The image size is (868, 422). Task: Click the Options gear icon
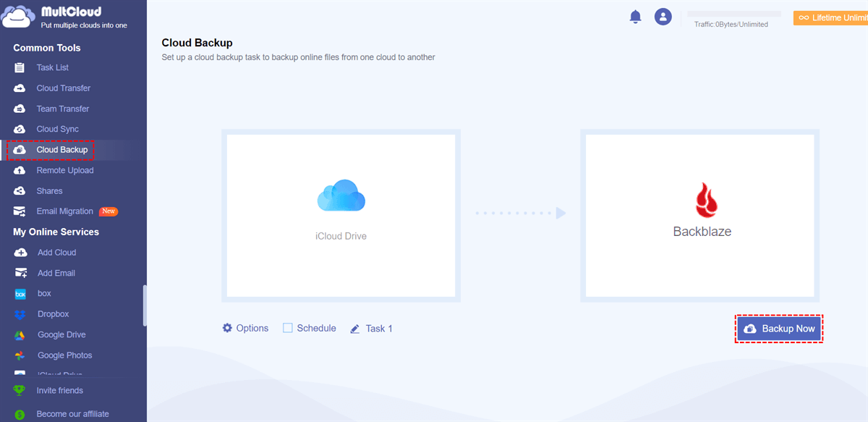coord(227,328)
